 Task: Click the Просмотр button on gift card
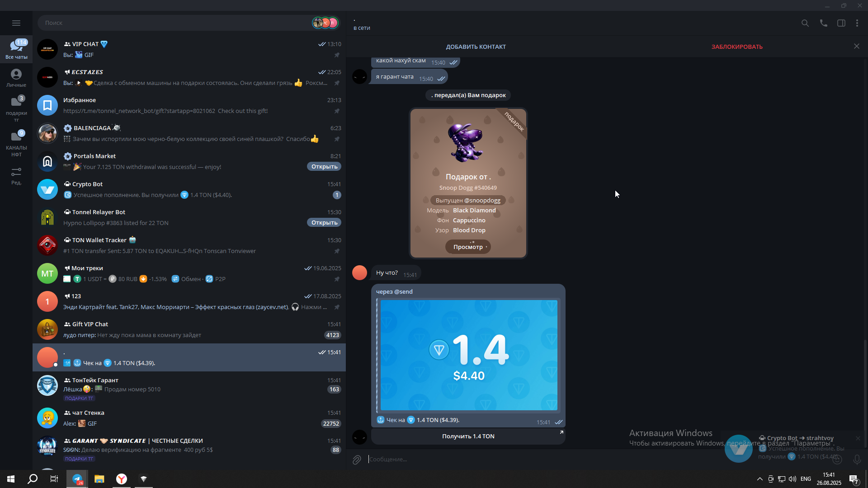[468, 247]
